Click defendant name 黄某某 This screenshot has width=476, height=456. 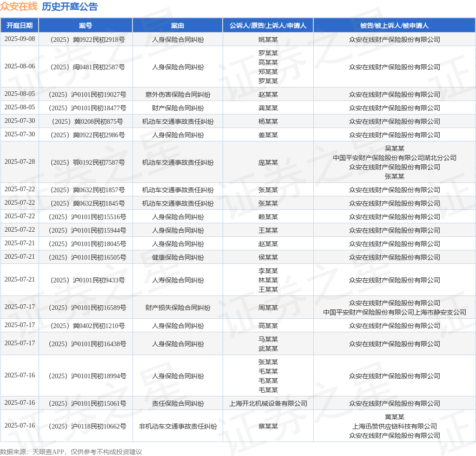(394, 417)
